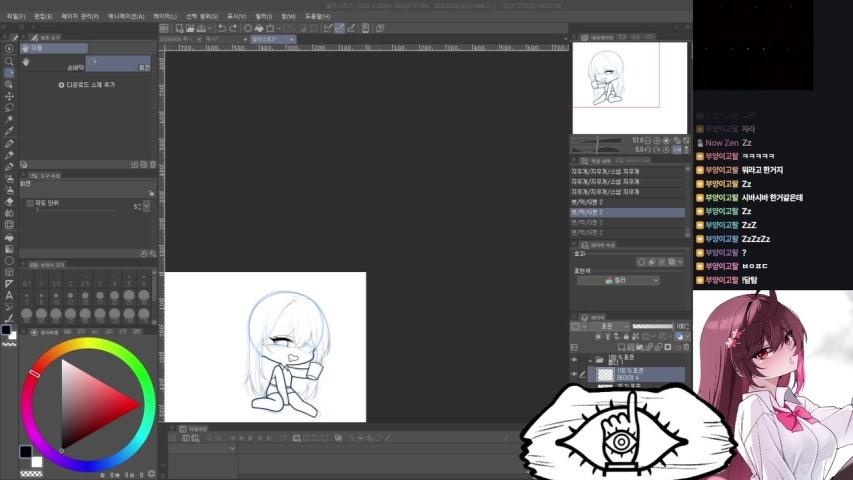Open the layer blending mode dropdown
The height and width of the screenshot is (480, 853).
(x=609, y=326)
